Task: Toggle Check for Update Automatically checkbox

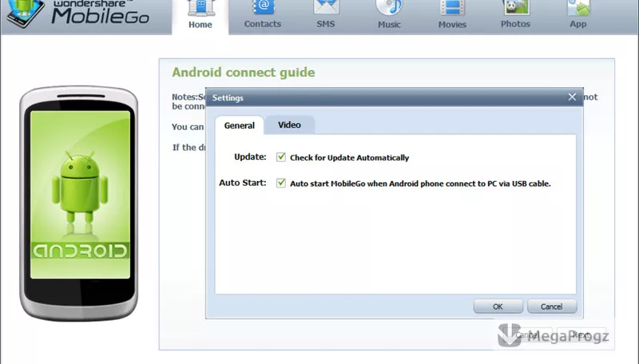Action: (x=281, y=157)
